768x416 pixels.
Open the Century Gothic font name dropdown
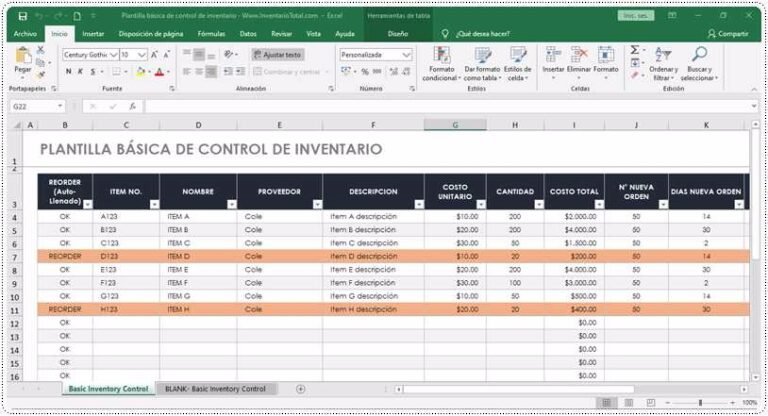coord(112,55)
